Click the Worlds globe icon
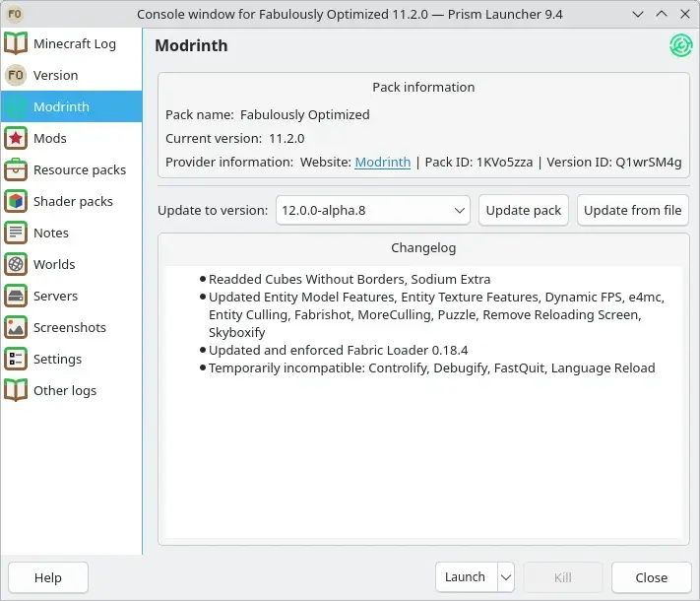 click(x=16, y=264)
